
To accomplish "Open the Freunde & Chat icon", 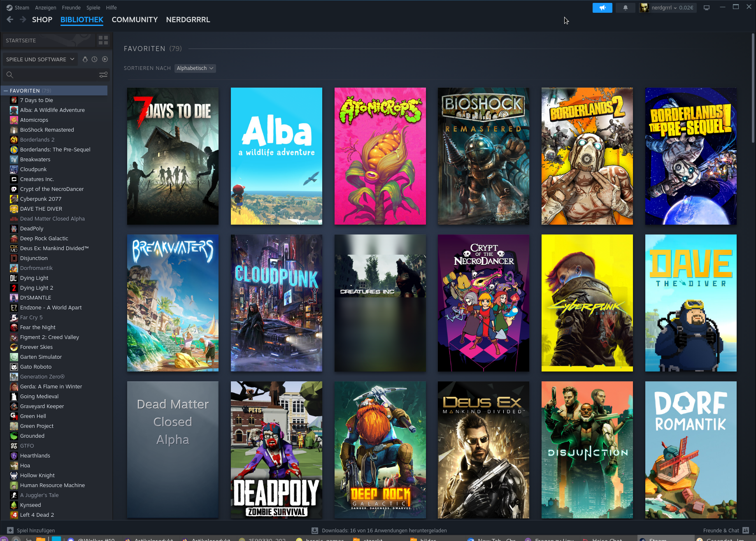I will [x=746, y=530].
